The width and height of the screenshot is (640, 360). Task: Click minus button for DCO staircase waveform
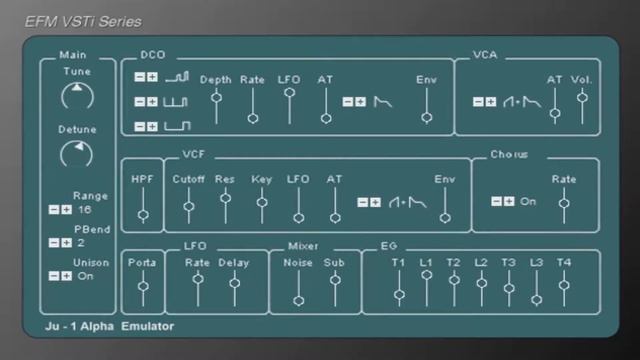pyautogui.click(x=140, y=77)
